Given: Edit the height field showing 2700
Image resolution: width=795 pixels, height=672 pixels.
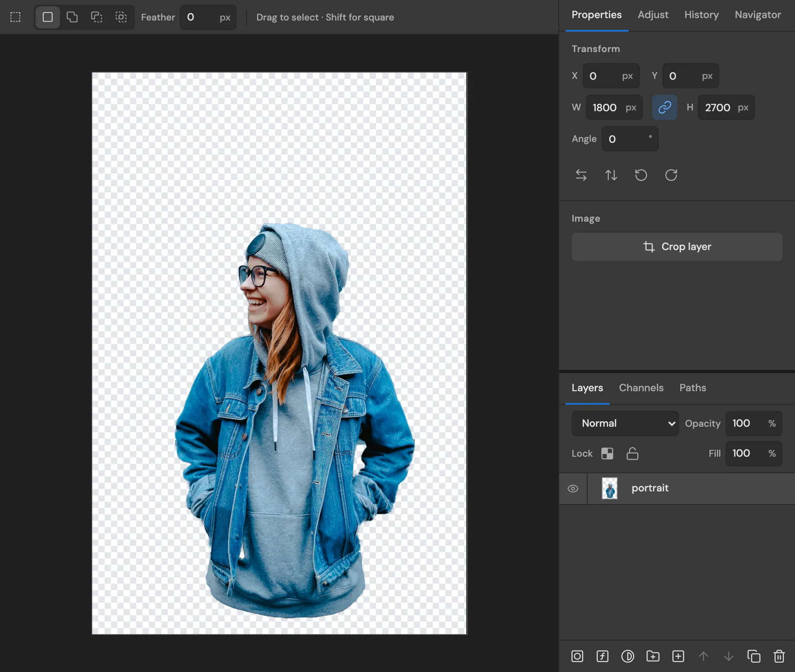Looking at the screenshot, I should pos(726,107).
